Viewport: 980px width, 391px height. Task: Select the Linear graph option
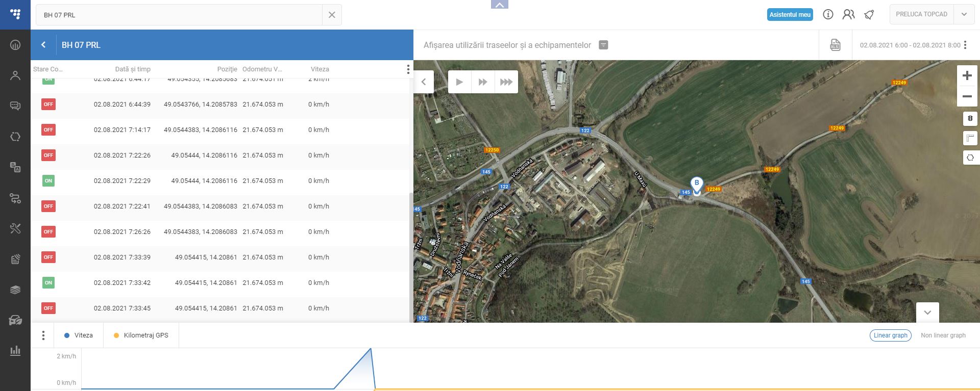890,335
